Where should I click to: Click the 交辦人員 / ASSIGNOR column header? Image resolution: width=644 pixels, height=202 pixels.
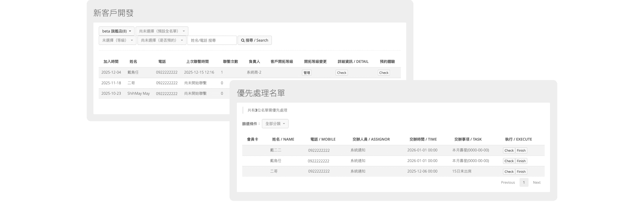pyautogui.click(x=371, y=139)
